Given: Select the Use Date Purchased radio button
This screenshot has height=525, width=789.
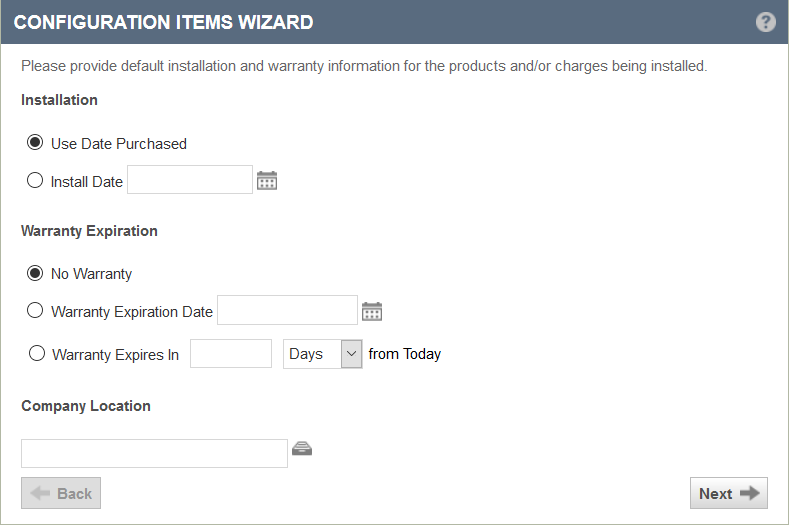Looking at the screenshot, I should pyautogui.click(x=35, y=142).
